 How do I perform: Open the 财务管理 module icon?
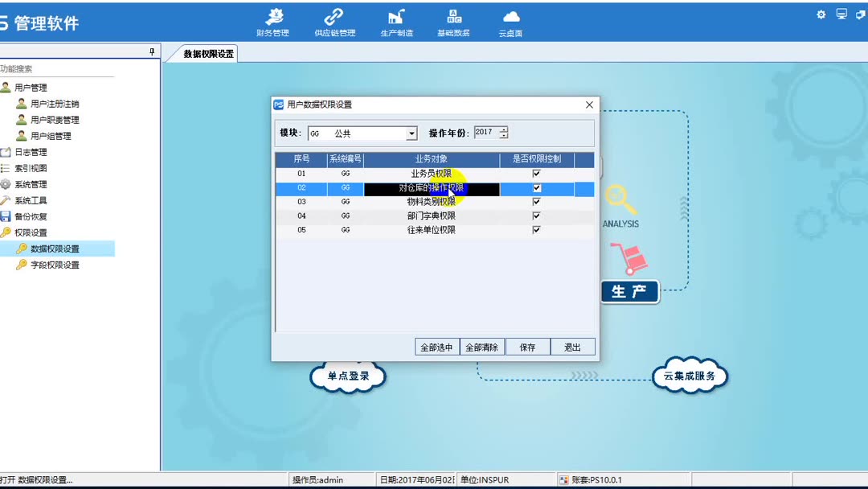275,20
